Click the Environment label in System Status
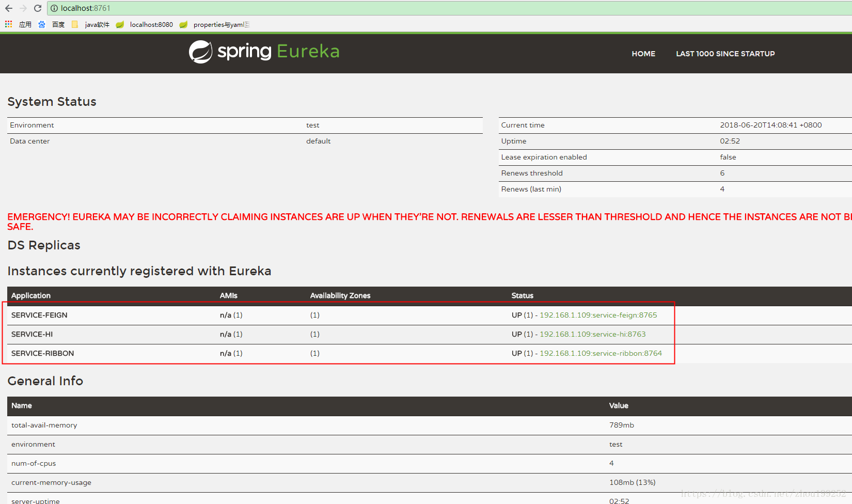 point(32,125)
